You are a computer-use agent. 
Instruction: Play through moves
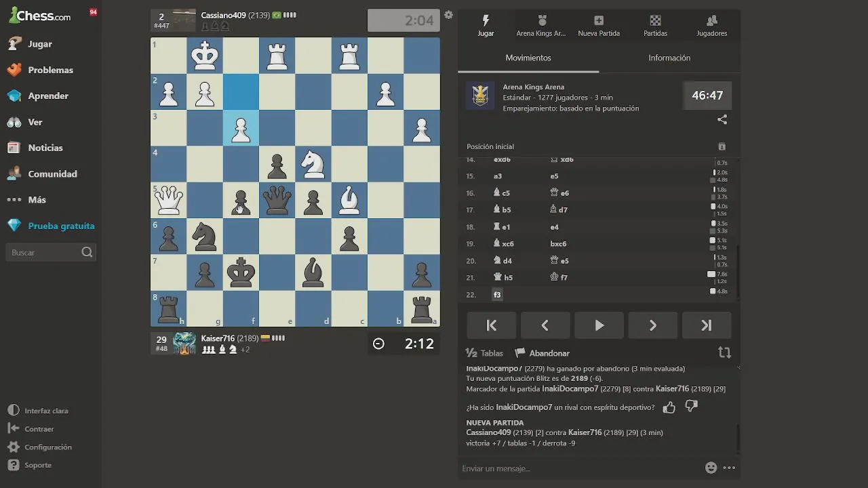599,325
